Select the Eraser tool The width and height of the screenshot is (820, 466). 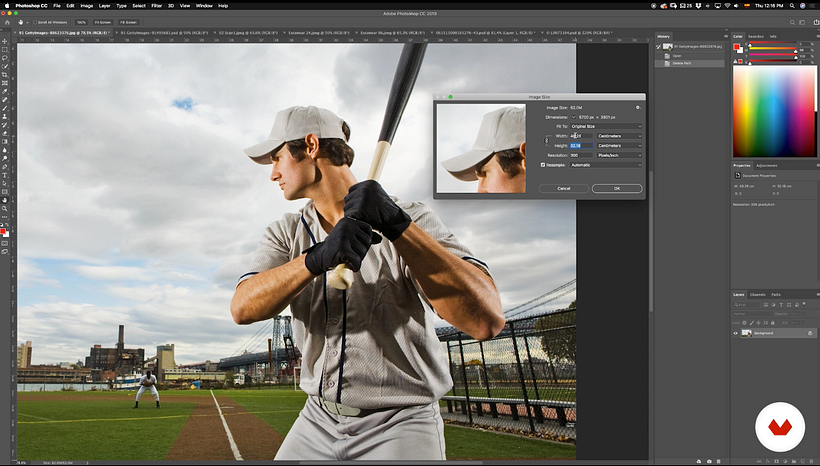pyautogui.click(x=5, y=133)
